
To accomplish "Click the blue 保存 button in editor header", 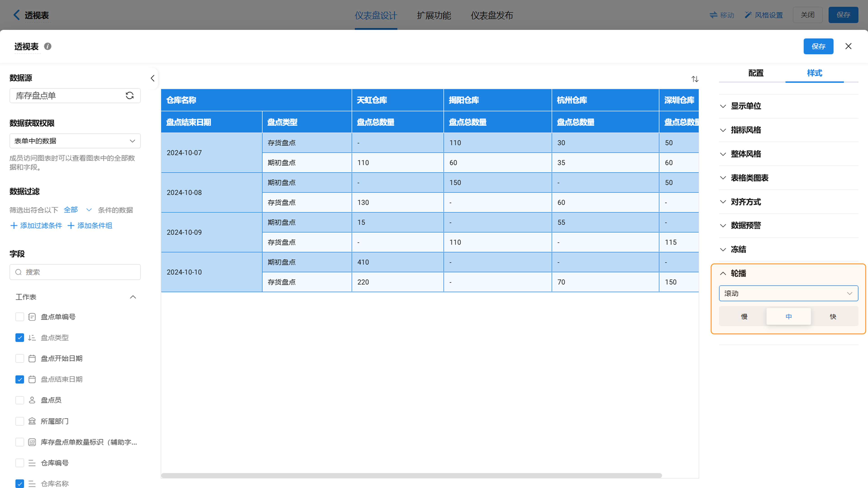I will coord(818,47).
